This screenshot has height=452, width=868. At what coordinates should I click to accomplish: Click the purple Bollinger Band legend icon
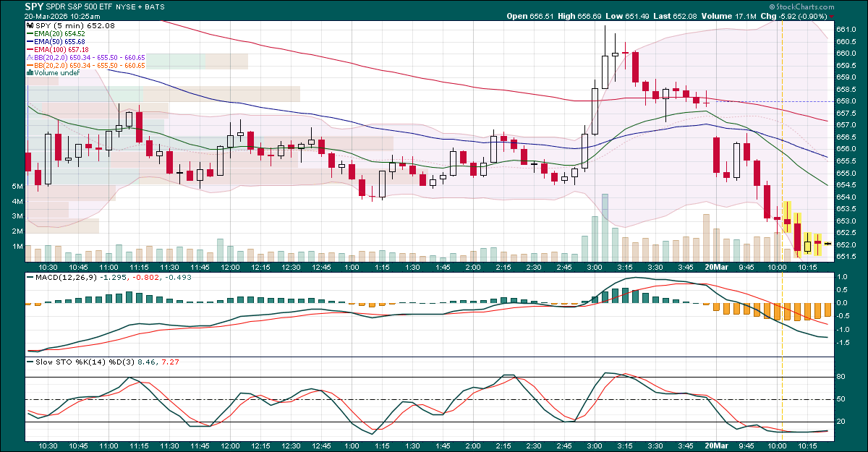29,57
